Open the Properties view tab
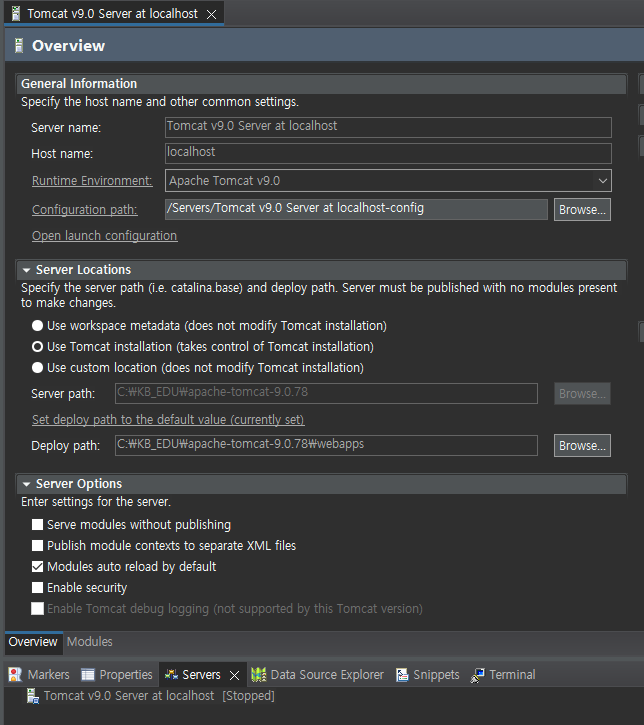Screen dimensions: 644x725 [x=117, y=675]
